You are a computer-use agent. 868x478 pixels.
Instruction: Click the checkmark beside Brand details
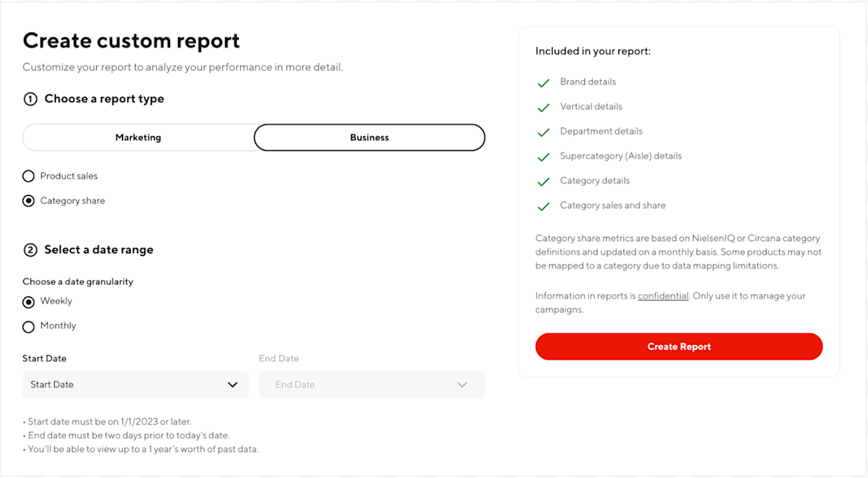pyautogui.click(x=543, y=82)
